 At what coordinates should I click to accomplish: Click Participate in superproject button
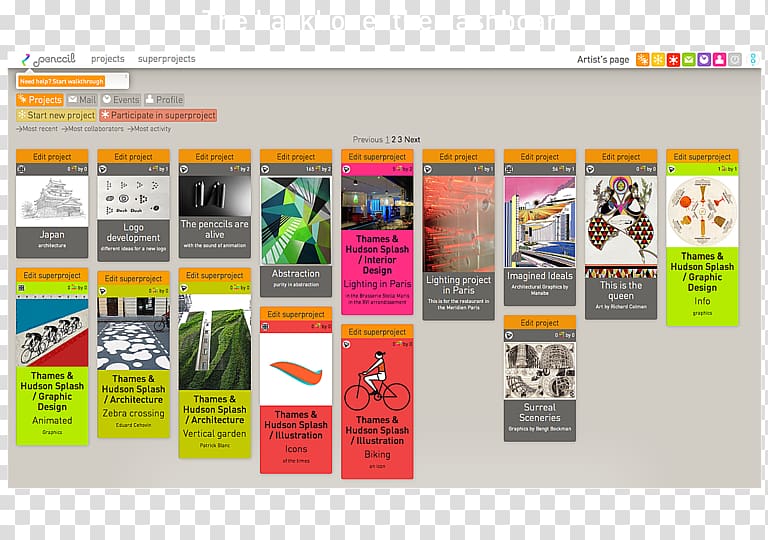158,115
